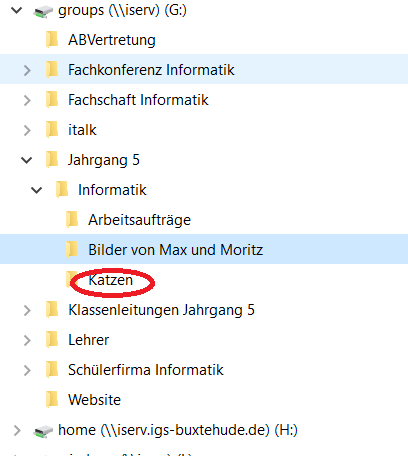Select the Katzen folder
Image resolution: width=408 pixels, height=456 pixels.
(110, 280)
